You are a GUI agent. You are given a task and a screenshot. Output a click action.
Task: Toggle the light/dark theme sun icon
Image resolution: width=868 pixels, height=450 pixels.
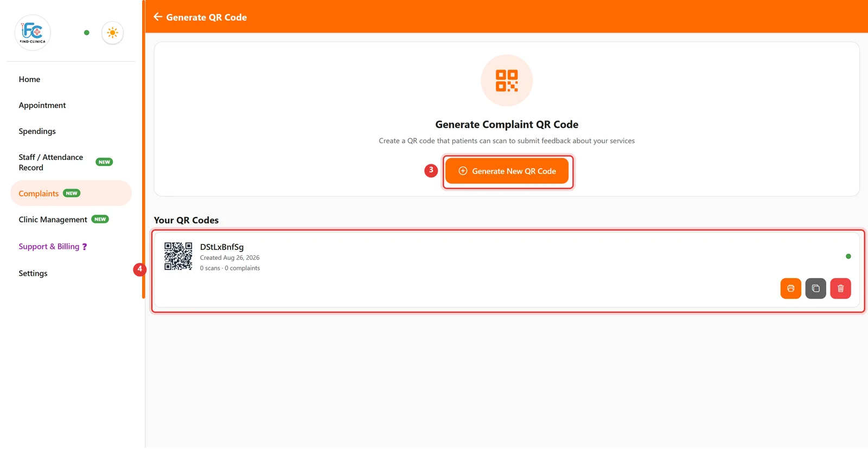tap(113, 33)
